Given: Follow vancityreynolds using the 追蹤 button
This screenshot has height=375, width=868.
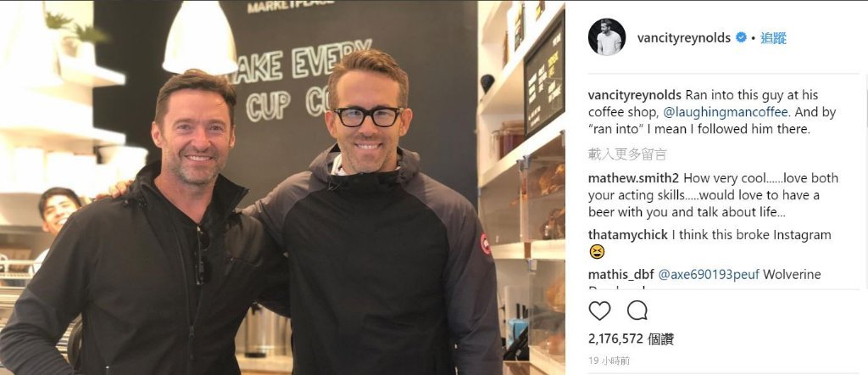Looking at the screenshot, I should pyautogui.click(x=773, y=37).
